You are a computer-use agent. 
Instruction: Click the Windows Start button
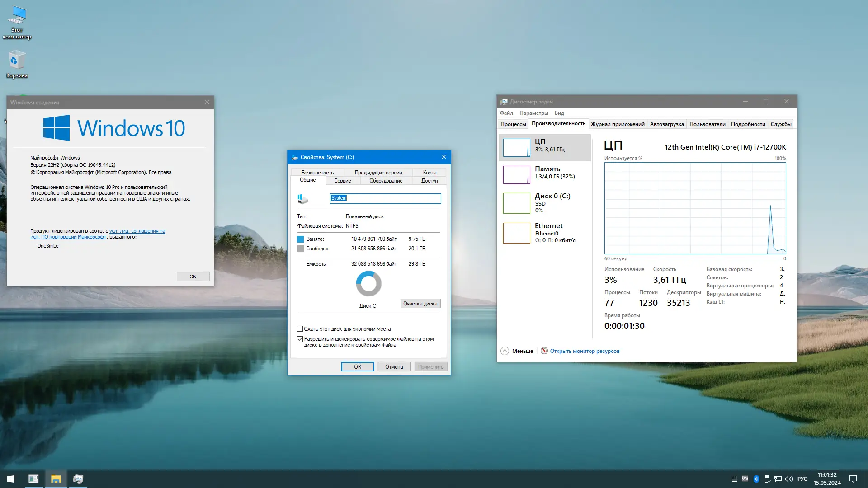[11, 479]
